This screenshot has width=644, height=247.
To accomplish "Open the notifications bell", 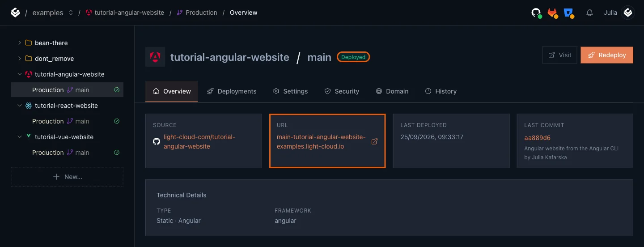I will pos(589,13).
